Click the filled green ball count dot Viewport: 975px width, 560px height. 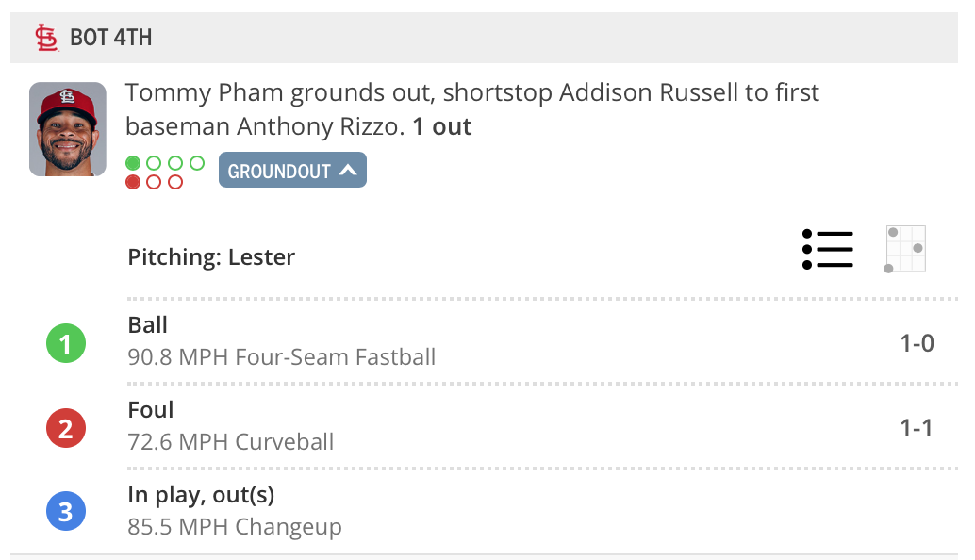pyautogui.click(x=133, y=163)
